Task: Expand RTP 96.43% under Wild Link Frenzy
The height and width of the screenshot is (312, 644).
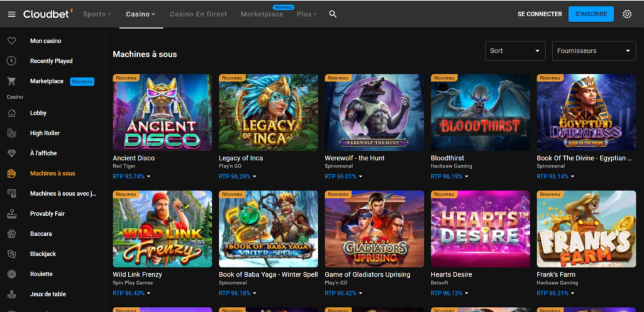Action: click(x=131, y=293)
